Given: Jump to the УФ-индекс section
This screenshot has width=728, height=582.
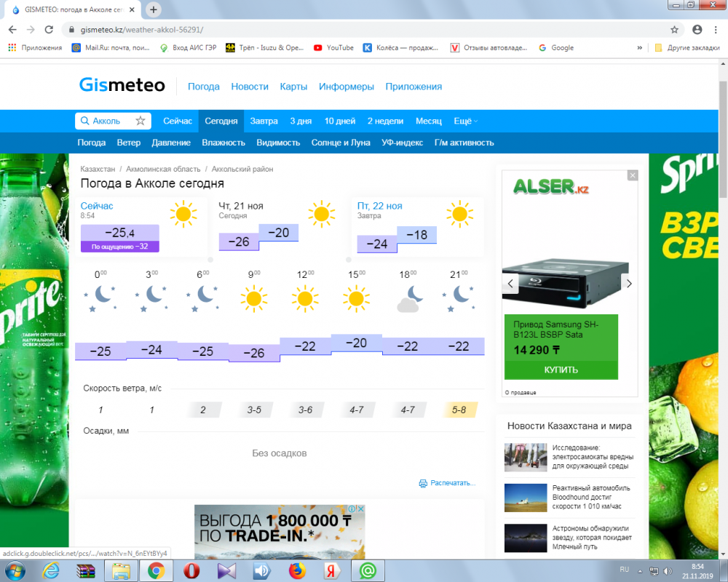Looking at the screenshot, I should pos(402,143).
